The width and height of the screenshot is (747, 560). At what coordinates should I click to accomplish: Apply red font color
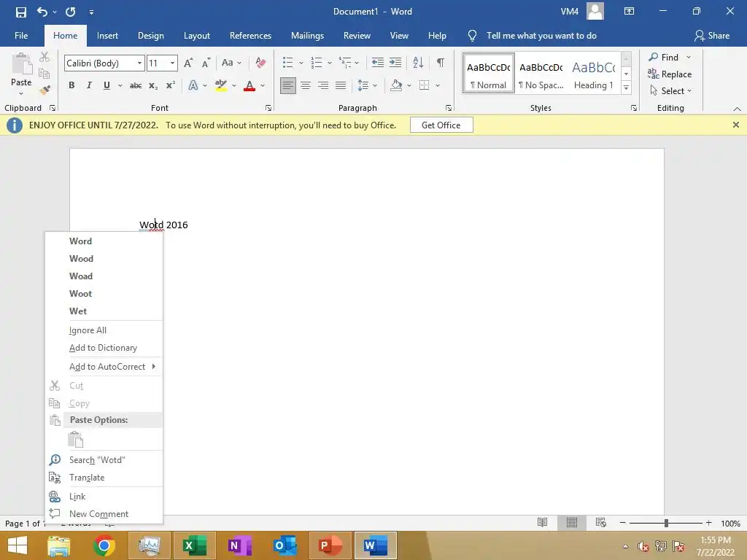click(x=249, y=86)
